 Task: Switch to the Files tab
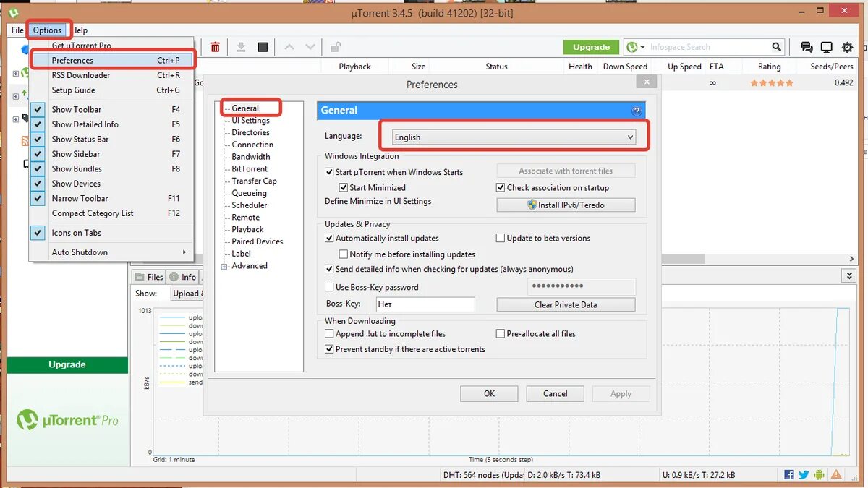[x=149, y=277]
